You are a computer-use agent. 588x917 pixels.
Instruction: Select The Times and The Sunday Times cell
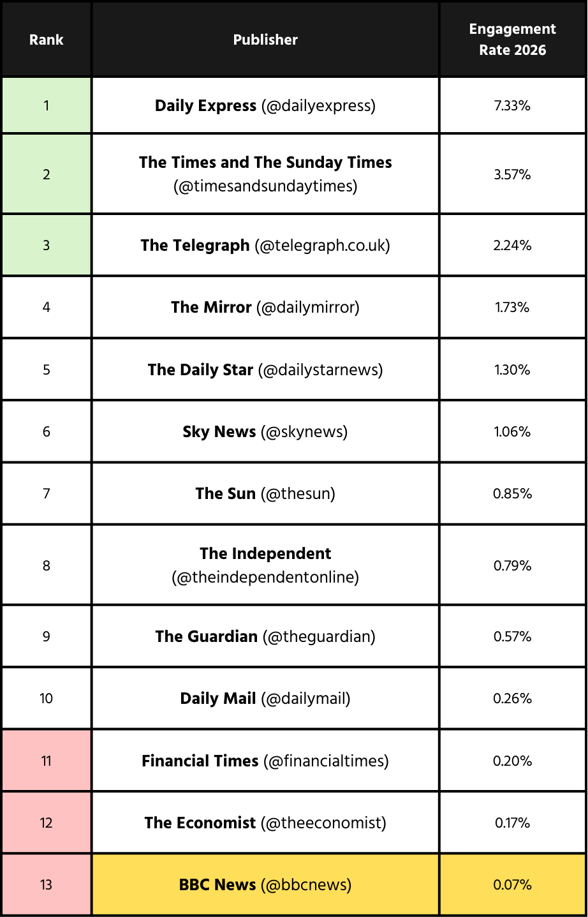[265, 174]
